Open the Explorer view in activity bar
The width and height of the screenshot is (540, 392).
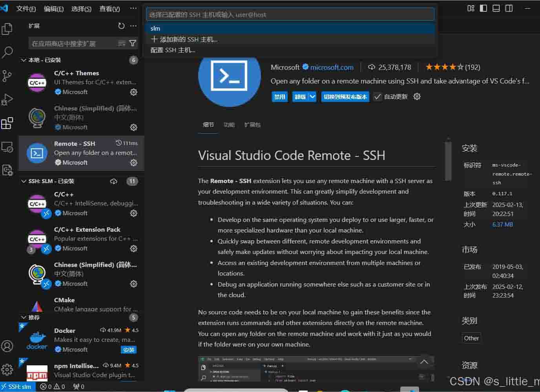pos(7,29)
